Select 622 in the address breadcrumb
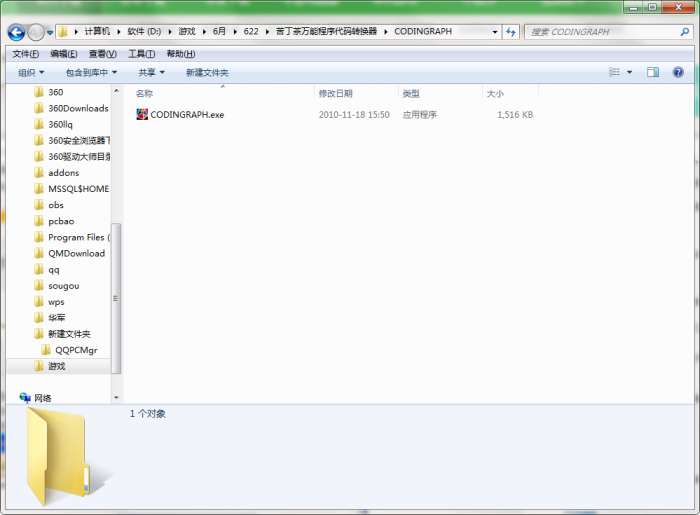700x515 pixels. pos(251,31)
